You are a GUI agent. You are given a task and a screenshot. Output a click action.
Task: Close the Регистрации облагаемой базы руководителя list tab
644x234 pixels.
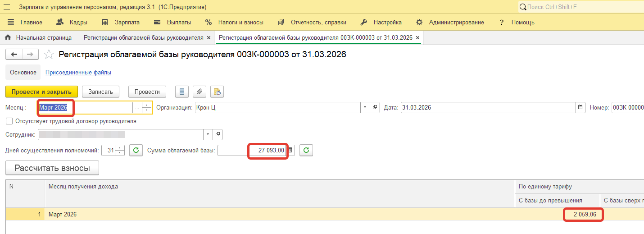point(209,38)
